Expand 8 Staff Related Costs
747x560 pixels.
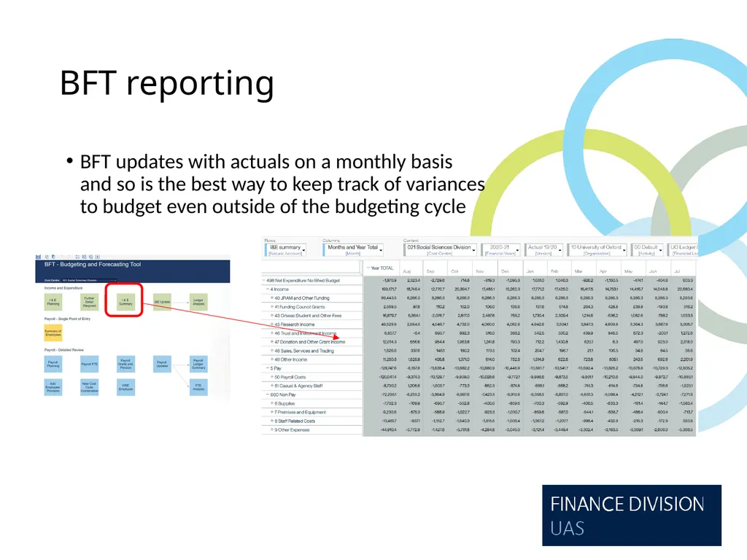[x=272, y=421]
